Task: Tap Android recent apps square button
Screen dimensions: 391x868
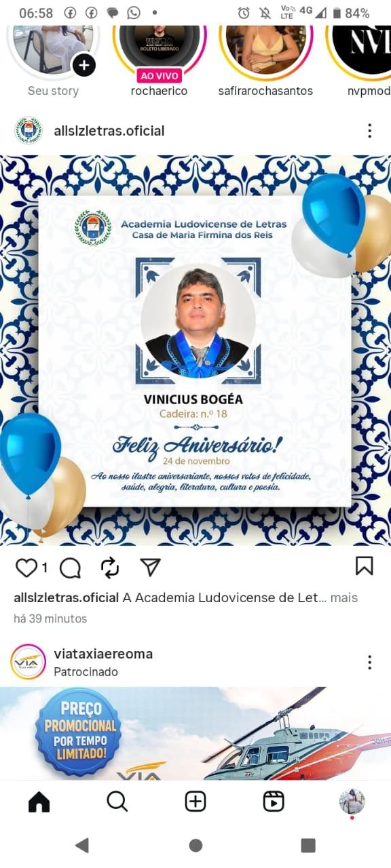Action: pyautogui.click(x=308, y=845)
